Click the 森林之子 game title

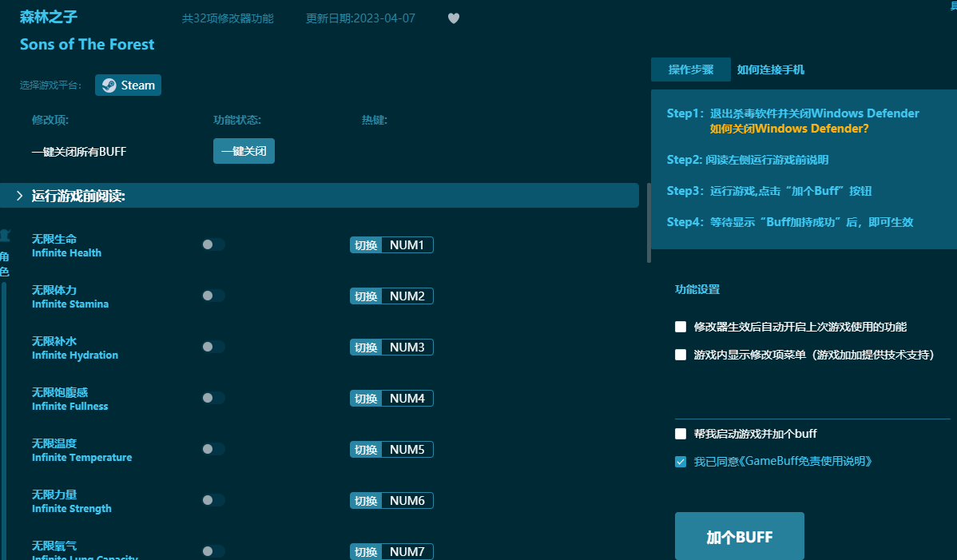tap(49, 17)
